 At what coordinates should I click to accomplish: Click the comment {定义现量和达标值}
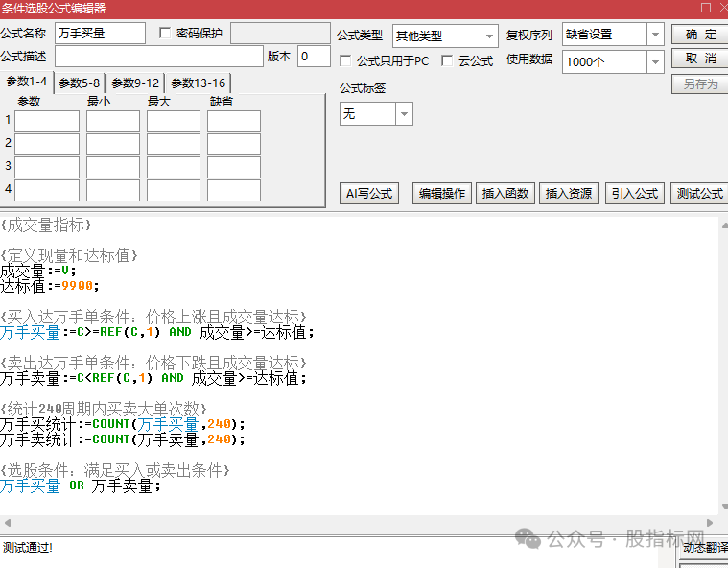pyautogui.click(x=69, y=255)
